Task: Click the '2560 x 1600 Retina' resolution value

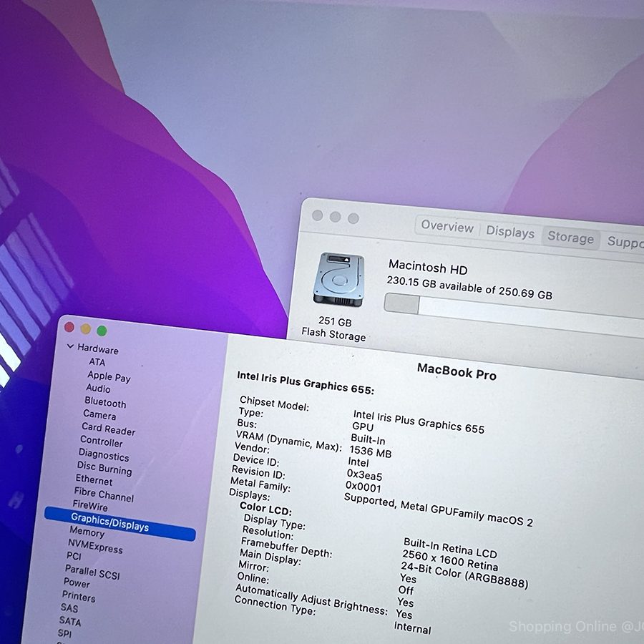Action: tap(450, 560)
